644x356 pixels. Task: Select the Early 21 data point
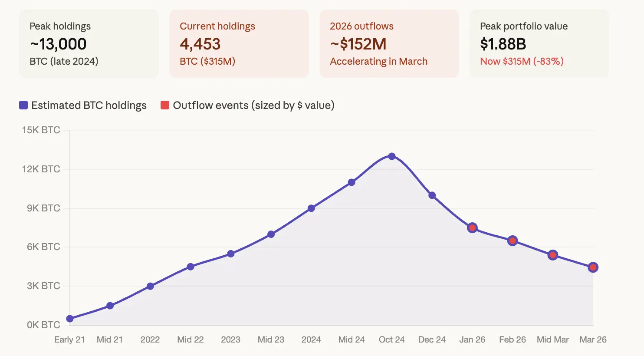coord(69,319)
